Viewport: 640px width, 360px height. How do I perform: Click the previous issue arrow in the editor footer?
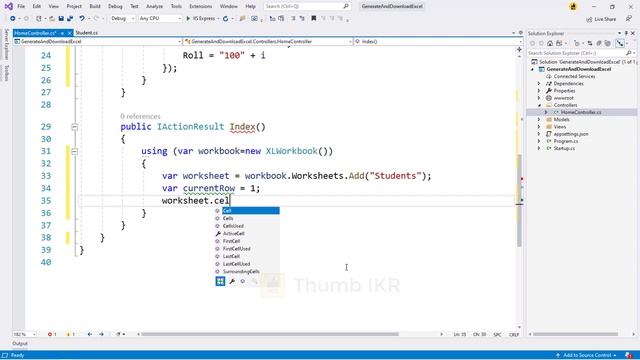pyautogui.click(x=90, y=334)
